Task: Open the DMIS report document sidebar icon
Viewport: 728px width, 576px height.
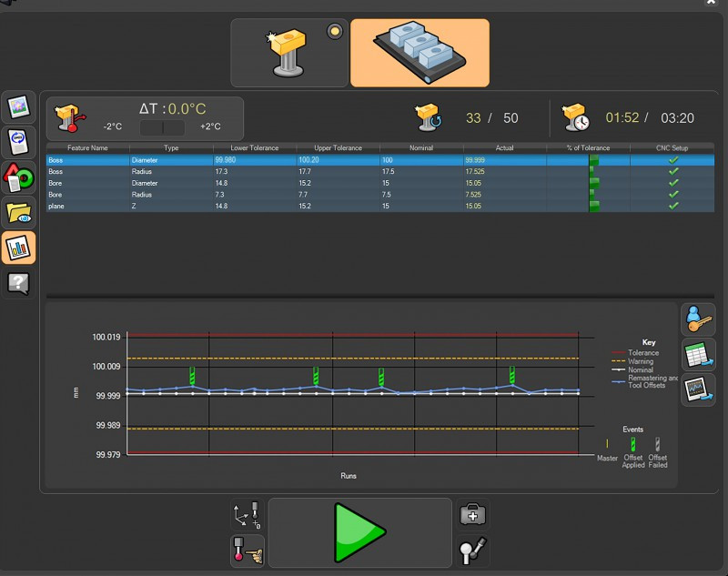Action: pyautogui.click(x=18, y=143)
